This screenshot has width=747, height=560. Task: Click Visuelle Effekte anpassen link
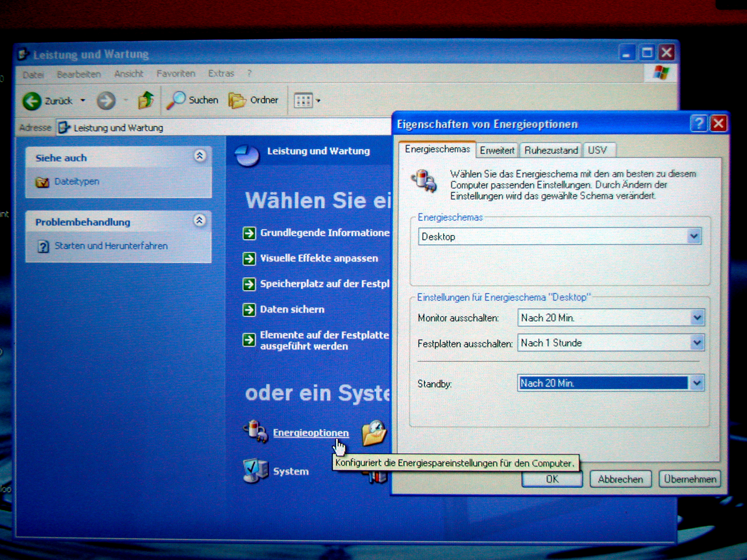point(319,258)
